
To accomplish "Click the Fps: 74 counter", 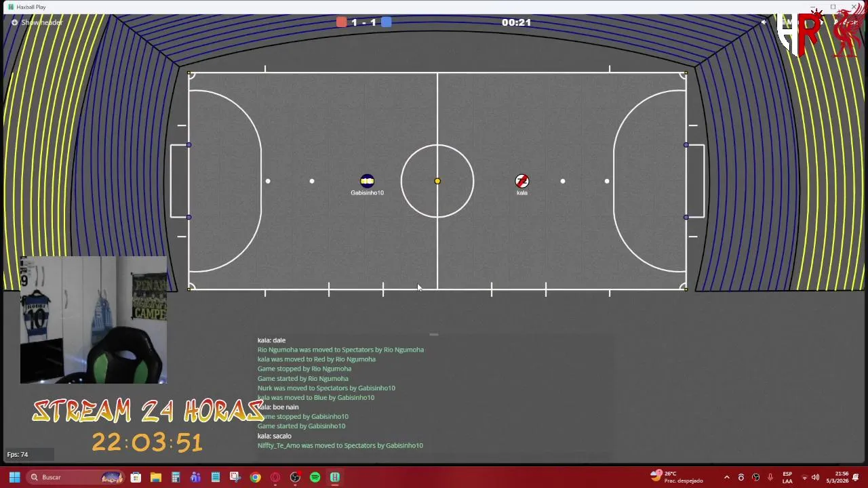I will pyautogui.click(x=18, y=454).
